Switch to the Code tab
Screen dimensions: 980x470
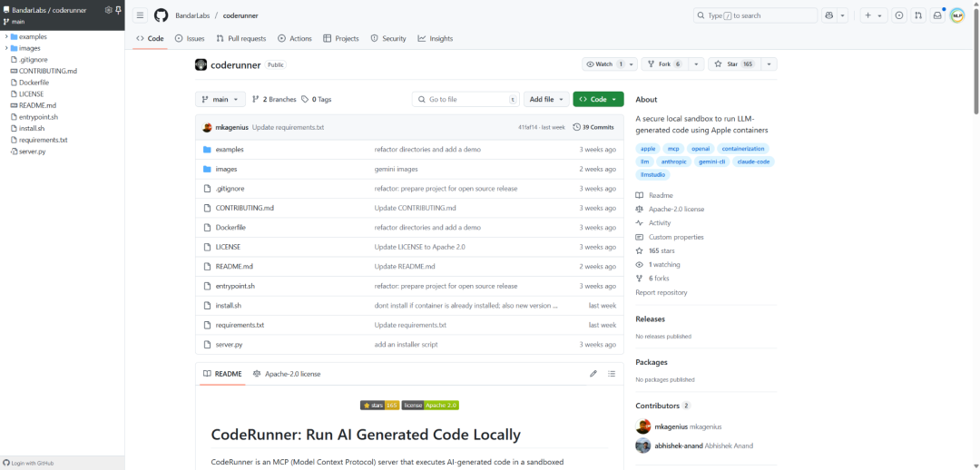pos(150,39)
